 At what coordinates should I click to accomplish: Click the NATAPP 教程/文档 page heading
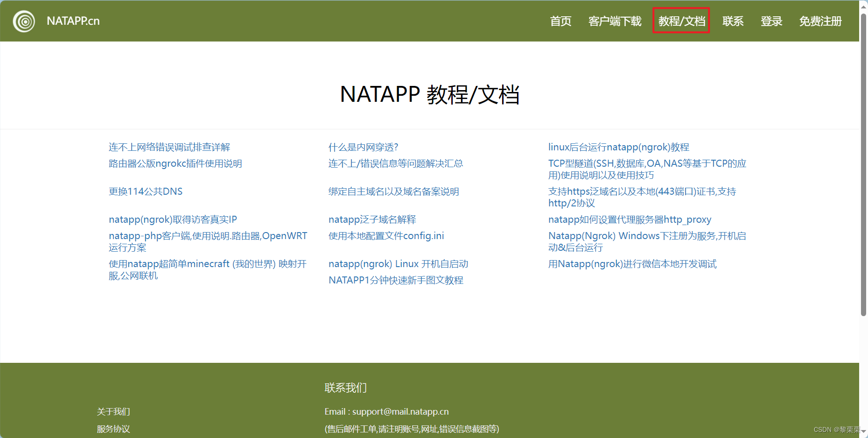[x=429, y=94]
